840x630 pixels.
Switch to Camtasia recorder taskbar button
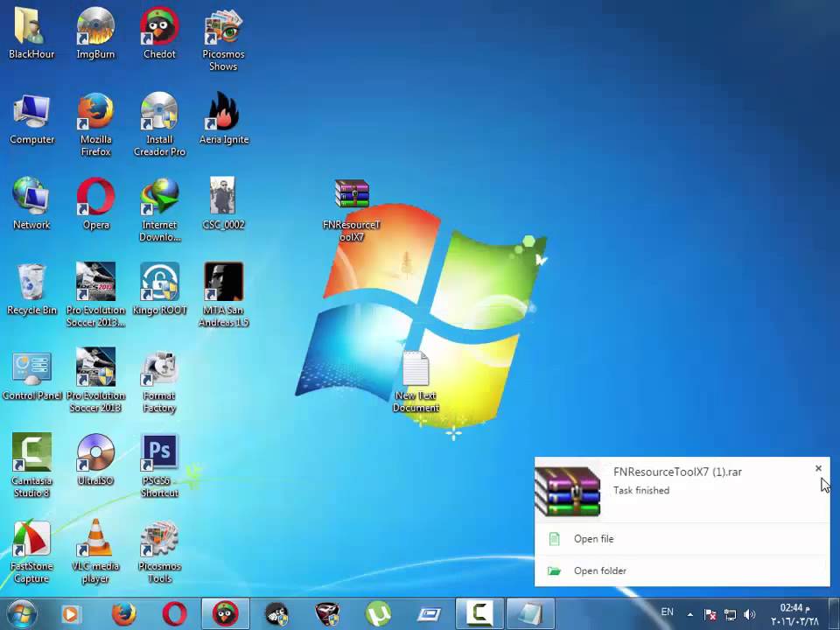pos(479,614)
